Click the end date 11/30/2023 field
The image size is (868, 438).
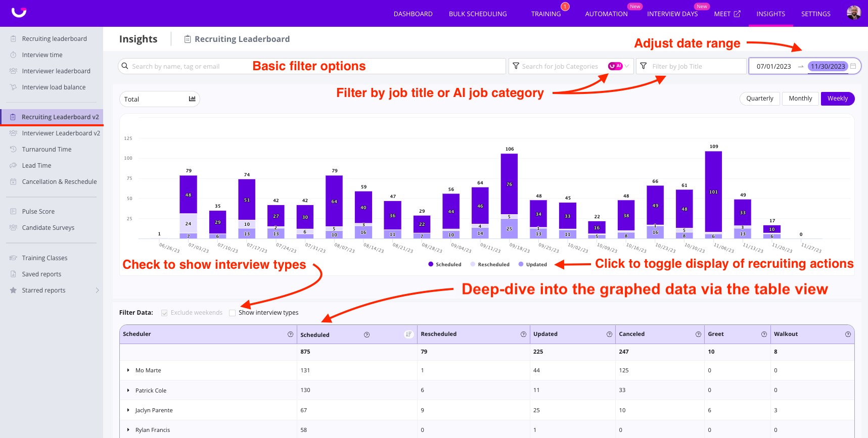tap(828, 66)
